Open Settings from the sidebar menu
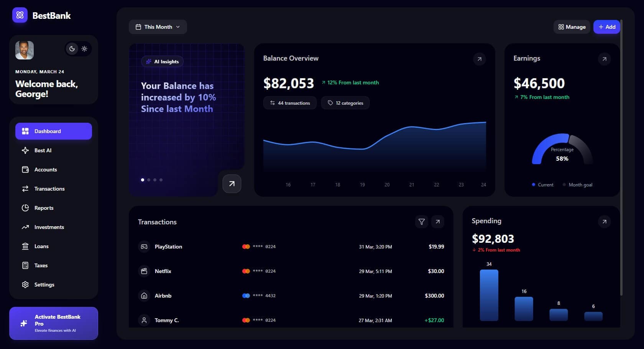 coord(44,284)
